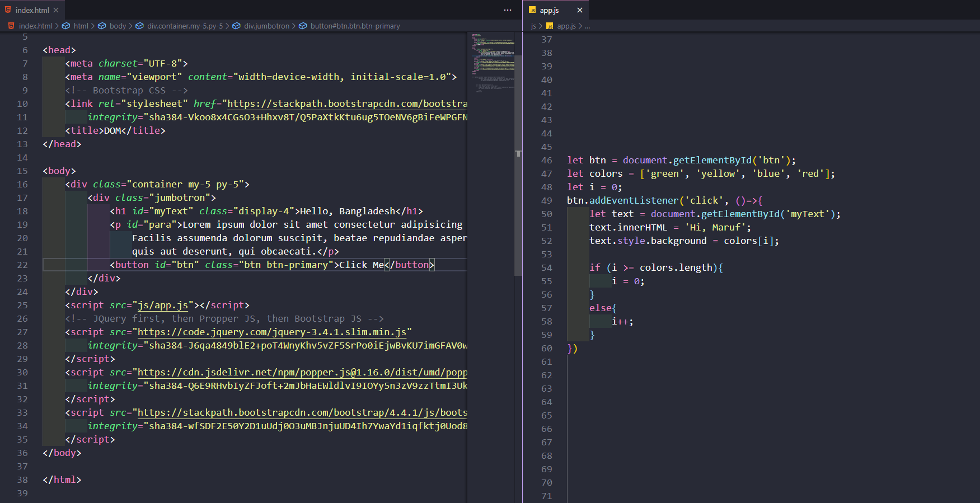Click the vertical scrollbar of index.html editor
980x503 pixels.
coord(518,165)
